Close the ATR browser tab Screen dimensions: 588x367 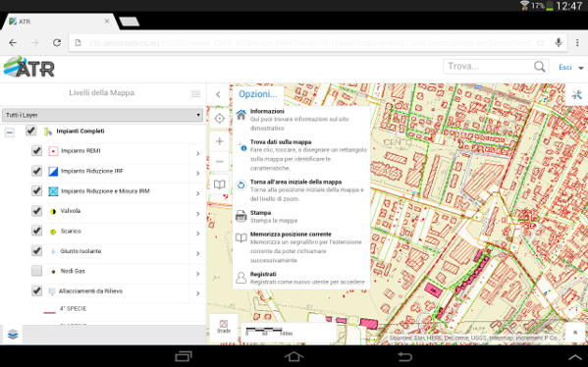tap(107, 22)
